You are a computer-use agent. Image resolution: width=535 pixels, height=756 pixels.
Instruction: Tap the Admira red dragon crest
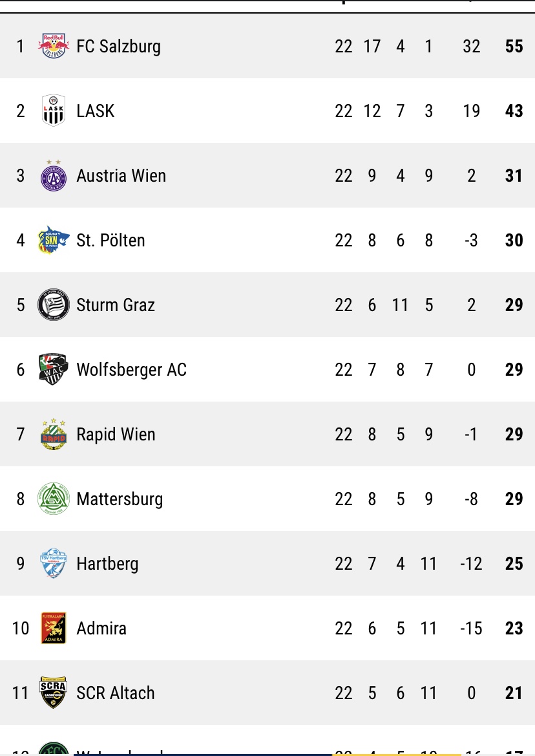tap(54, 628)
